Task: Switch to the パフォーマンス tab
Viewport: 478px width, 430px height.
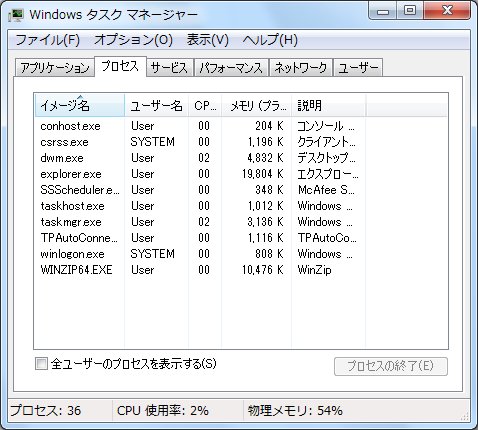Action: tap(231, 68)
